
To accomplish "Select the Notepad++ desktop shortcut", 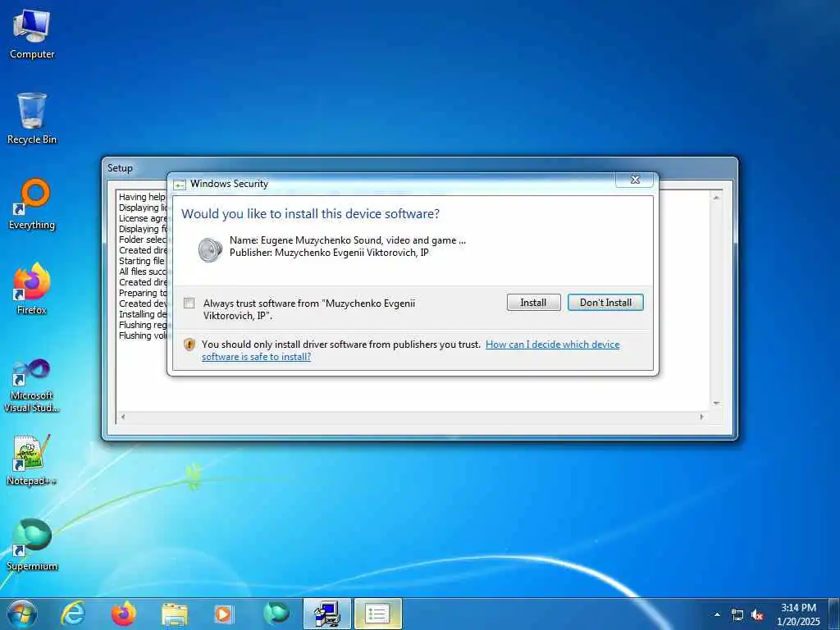I will [x=32, y=459].
